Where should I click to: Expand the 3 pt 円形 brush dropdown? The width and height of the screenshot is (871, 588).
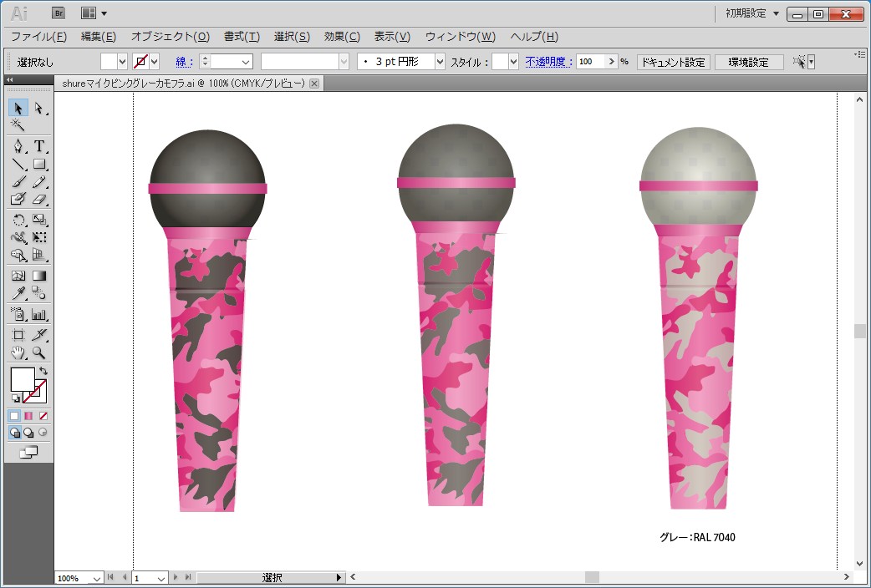440,62
